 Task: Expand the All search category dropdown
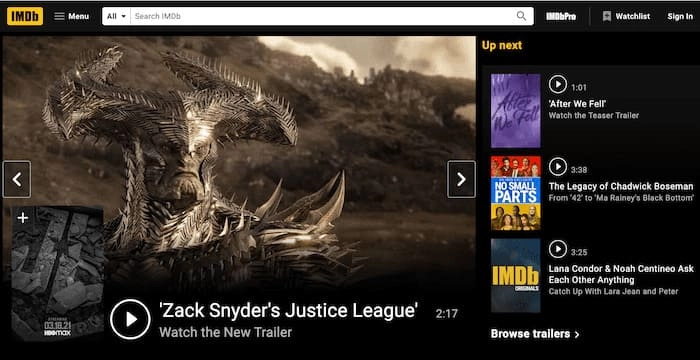[117, 16]
